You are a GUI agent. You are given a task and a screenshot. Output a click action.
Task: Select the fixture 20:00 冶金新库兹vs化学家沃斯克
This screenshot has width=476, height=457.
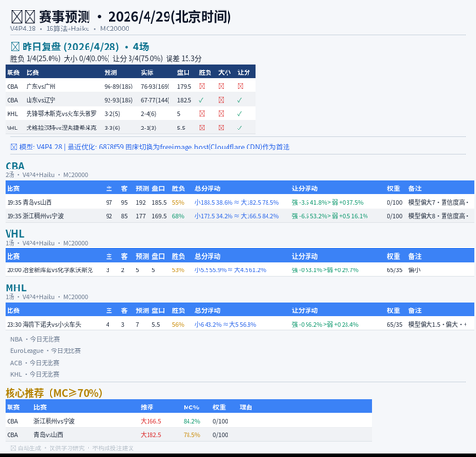pos(50,270)
